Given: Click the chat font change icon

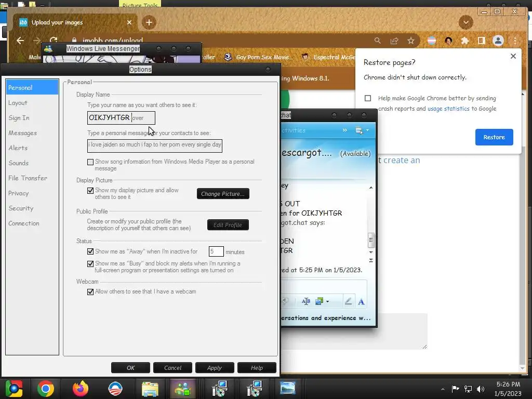Looking at the screenshot, I should pyautogui.click(x=305, y=301).
